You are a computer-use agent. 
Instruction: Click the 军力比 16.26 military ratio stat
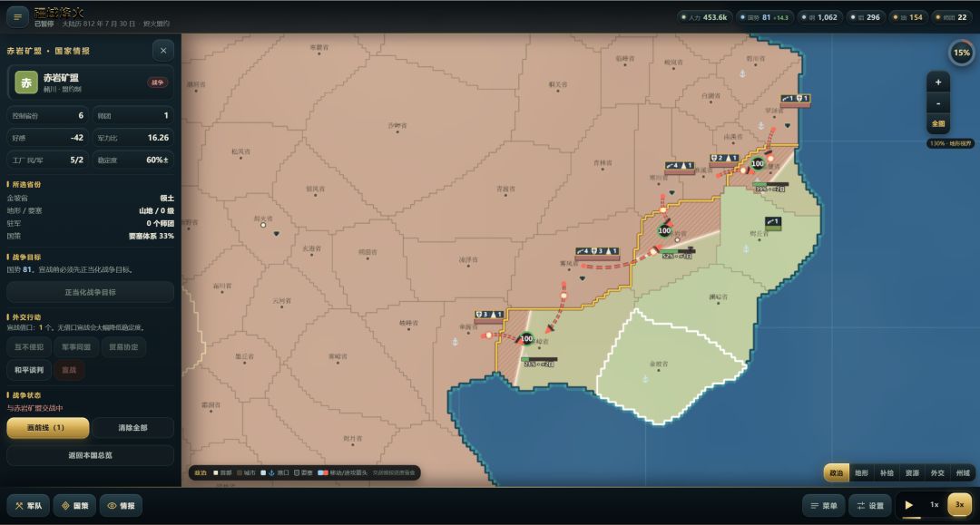click(133, 137)
